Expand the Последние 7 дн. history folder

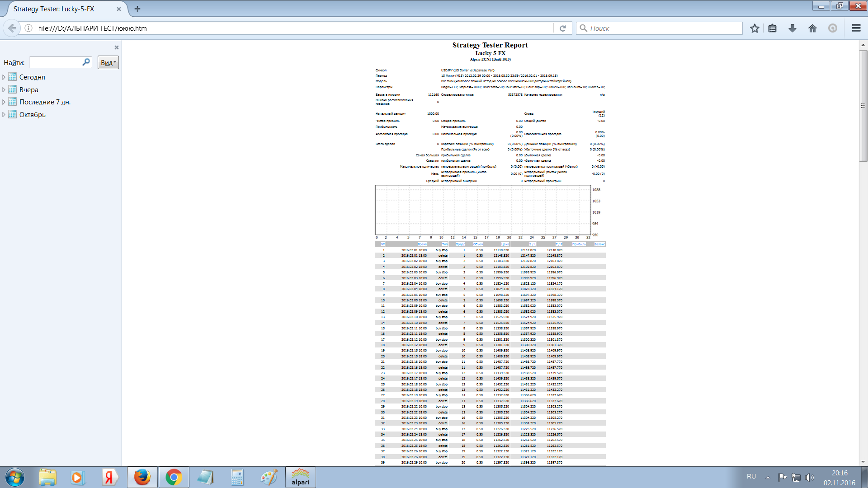pyautogui.click(x=4, y=102)
